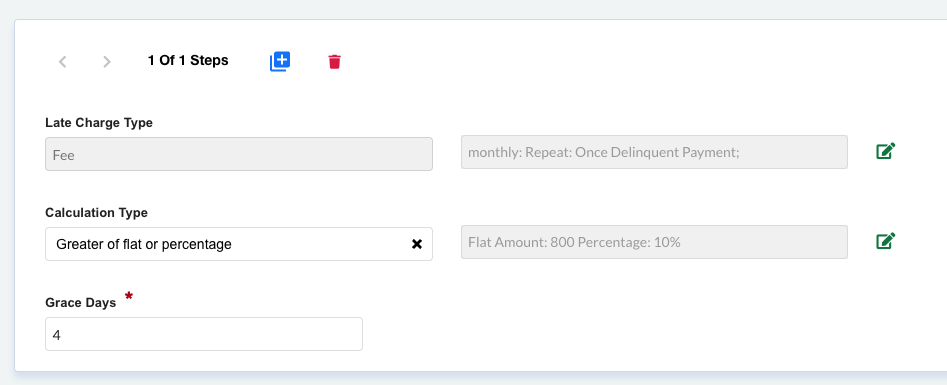Screen dimensions: 947x385
Task: Select the Flat Amount 800 Percentage field
Action: coord(654,242)
